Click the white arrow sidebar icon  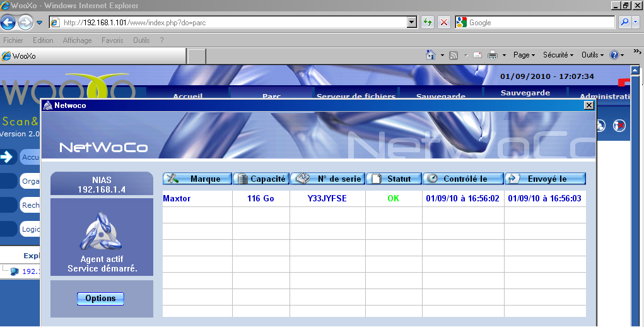[7, 157]
